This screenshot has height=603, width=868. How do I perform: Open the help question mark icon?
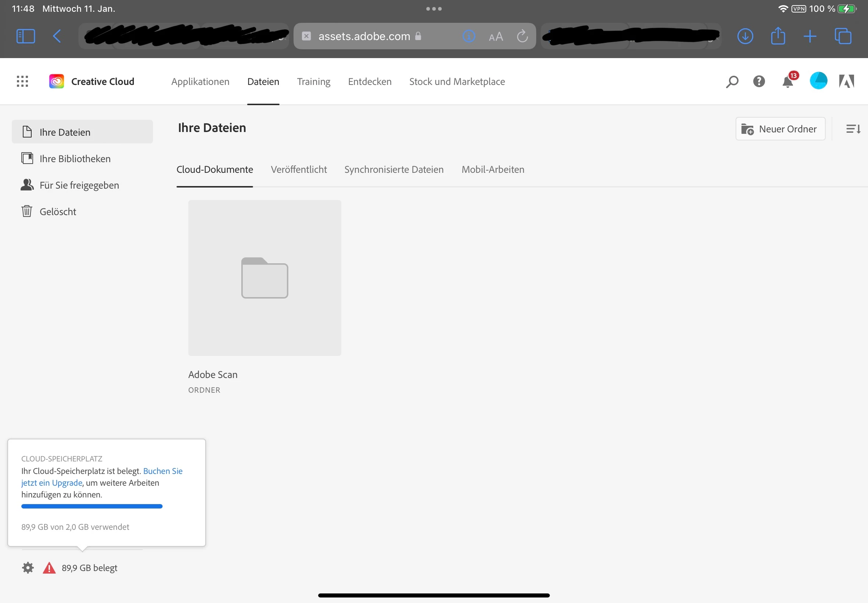(x=759, y=81)
